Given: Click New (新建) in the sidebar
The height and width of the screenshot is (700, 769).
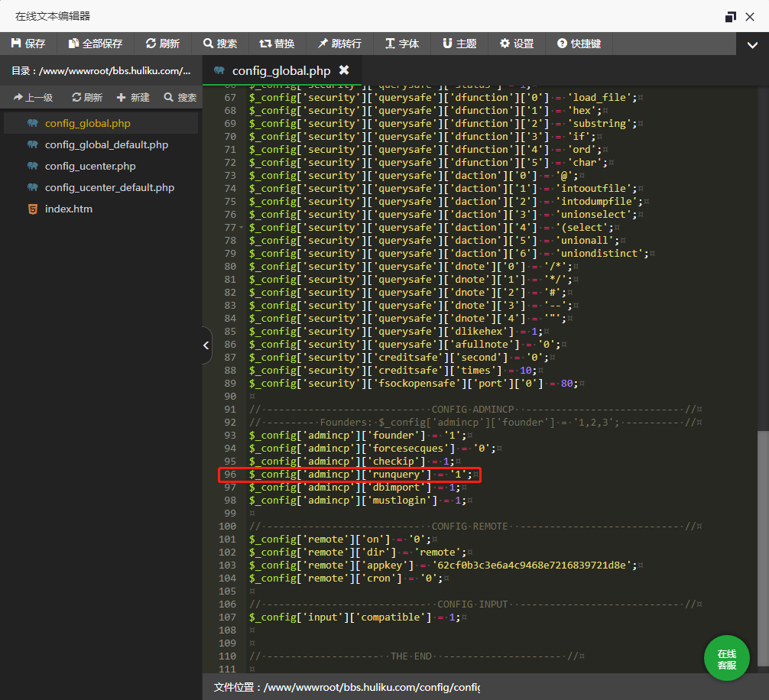Looking at the screenshot, I should (133, 97).
